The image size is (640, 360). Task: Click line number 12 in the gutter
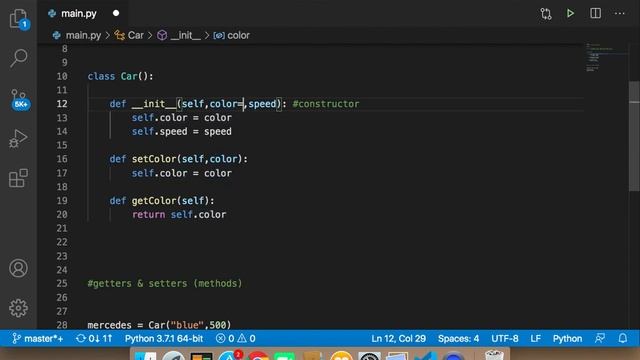coord(62,104)
